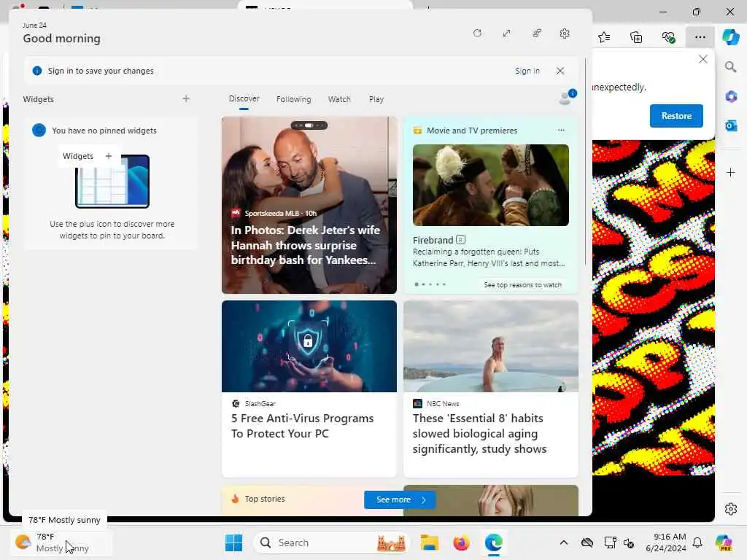Image resolution: width=747 pixels, height=560 pixels.
Task: Switch to Microsoft Edge on taskbar
Action: pyautogui.click(x=494, y=542)
